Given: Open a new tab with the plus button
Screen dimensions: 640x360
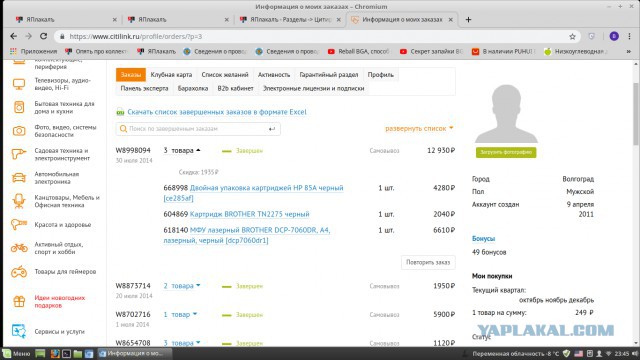Looking at the screenshot, I should coord(468,20).
